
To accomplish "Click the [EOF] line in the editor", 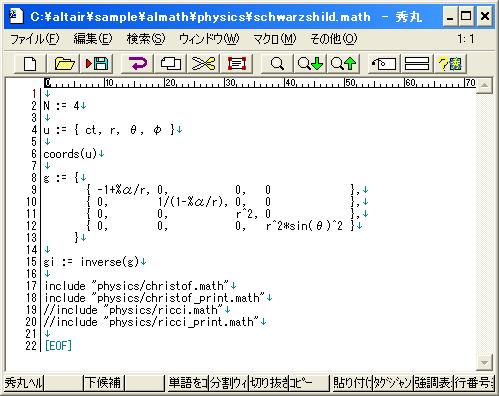I will [58, 346].
